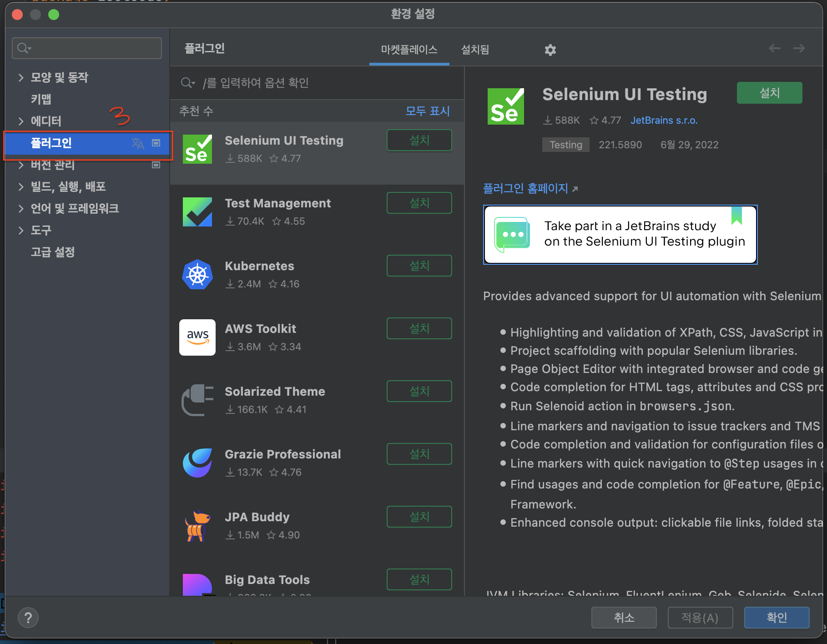
Task: Switch to the 설치됨 tab
Action: (x=475, y=50)
